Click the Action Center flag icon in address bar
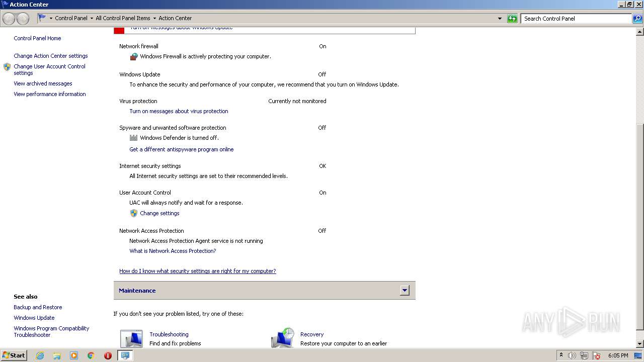644x362 pixels. 42,18
